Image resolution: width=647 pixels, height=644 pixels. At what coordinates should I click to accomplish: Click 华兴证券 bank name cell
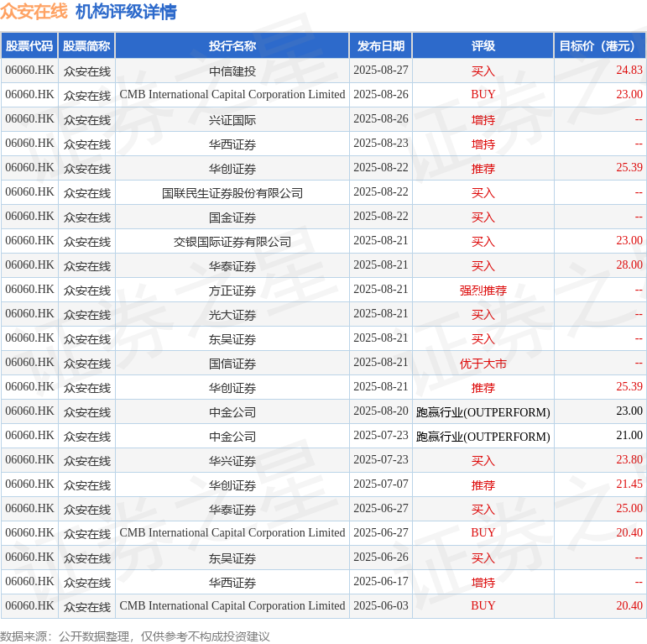coord(232,461)
